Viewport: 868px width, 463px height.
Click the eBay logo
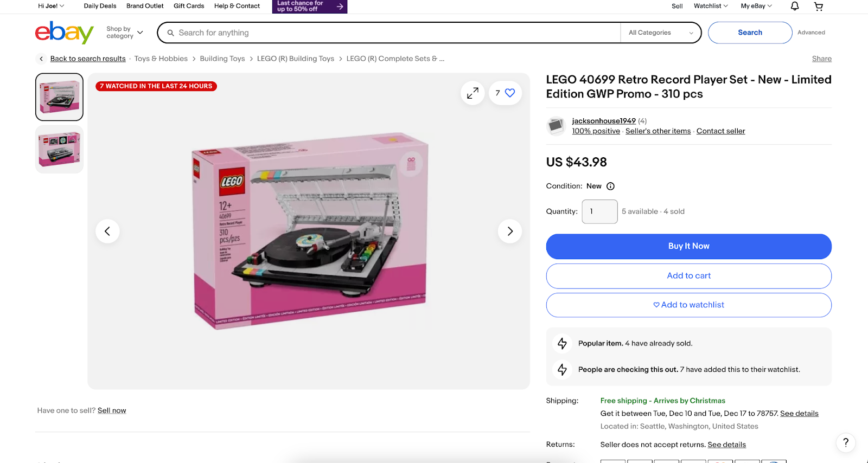pyautogui.click(x=63, y=33)
